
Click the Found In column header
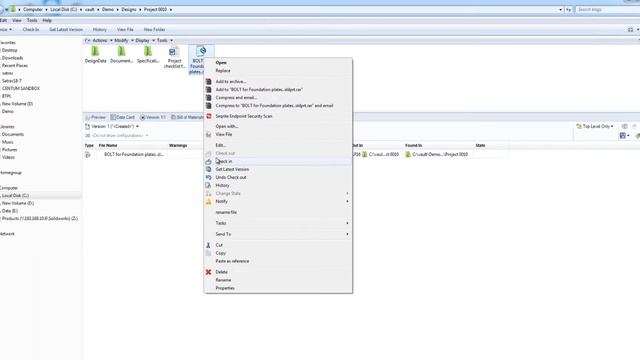[x=413, y=146]
